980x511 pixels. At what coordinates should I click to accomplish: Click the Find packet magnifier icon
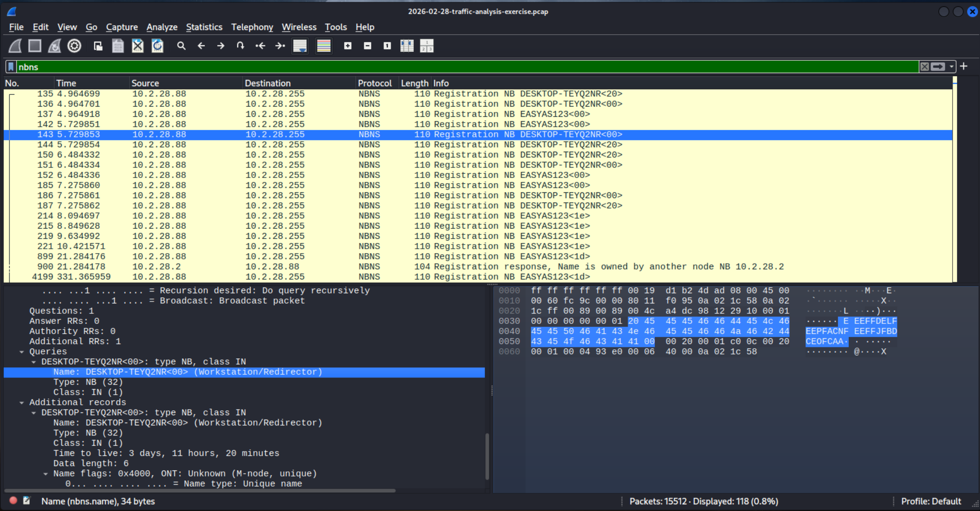(181, 46)
